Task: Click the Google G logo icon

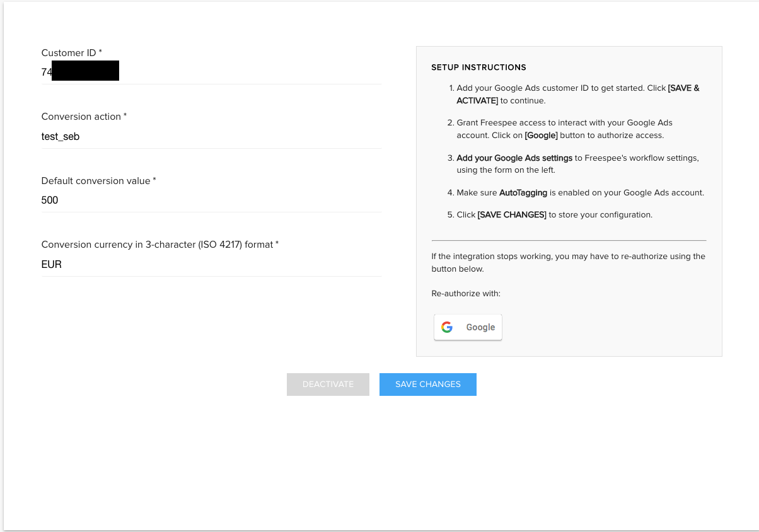Action: 447,327
